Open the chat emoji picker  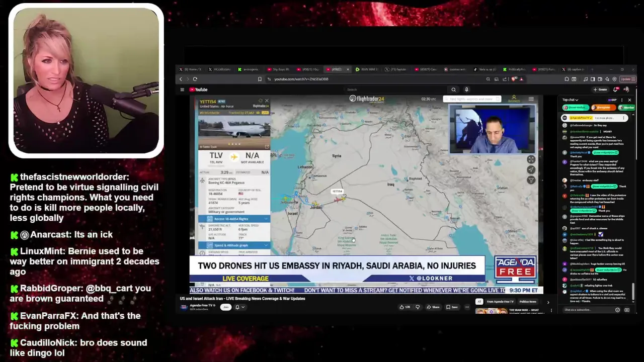pyautogui.click(x=617, y=310)
